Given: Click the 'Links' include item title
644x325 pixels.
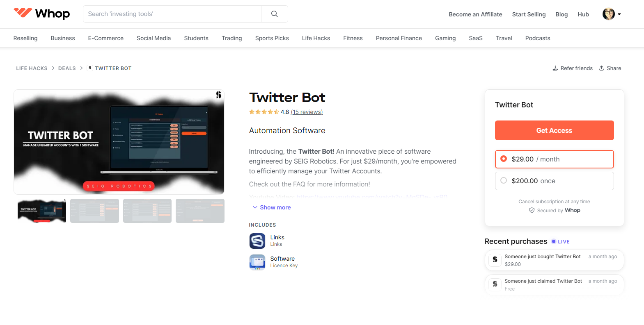Looking at the screenshot, I should click(x=277, y=237).
